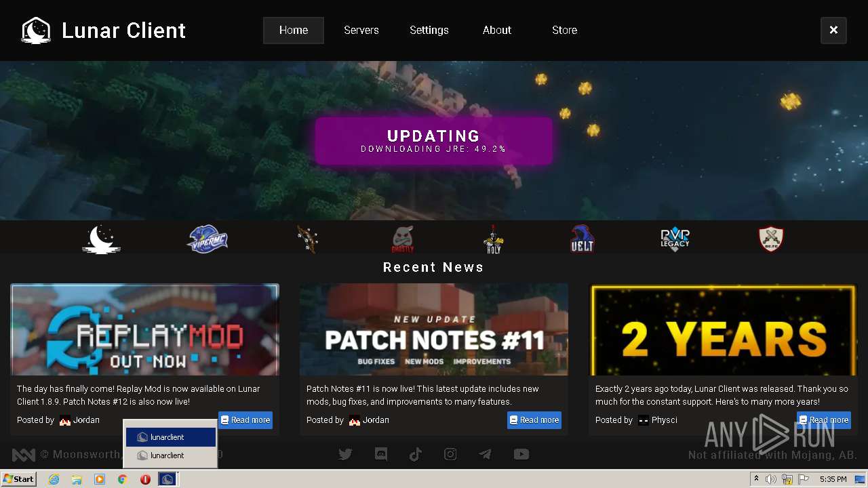Click Physci's avatar on 2 Years post
Viewport: 868px width, 488px height.
(x=644, y=420)
